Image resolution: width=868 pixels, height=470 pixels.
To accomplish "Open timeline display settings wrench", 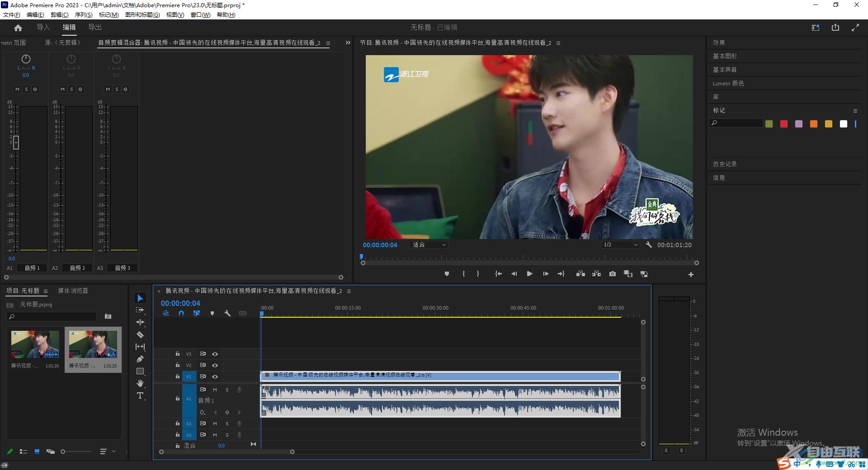I will pyautogui.click(x=227, y=313).
